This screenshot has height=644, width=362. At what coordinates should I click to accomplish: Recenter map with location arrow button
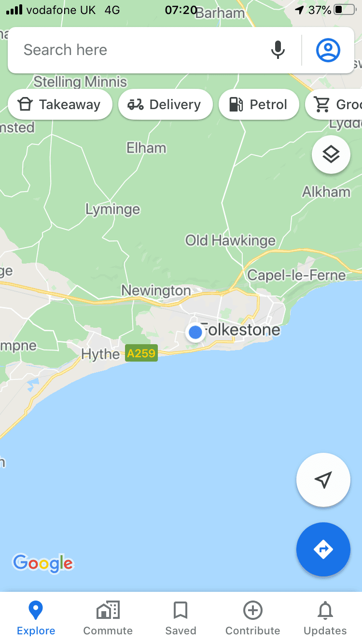(x=323, y=480)
